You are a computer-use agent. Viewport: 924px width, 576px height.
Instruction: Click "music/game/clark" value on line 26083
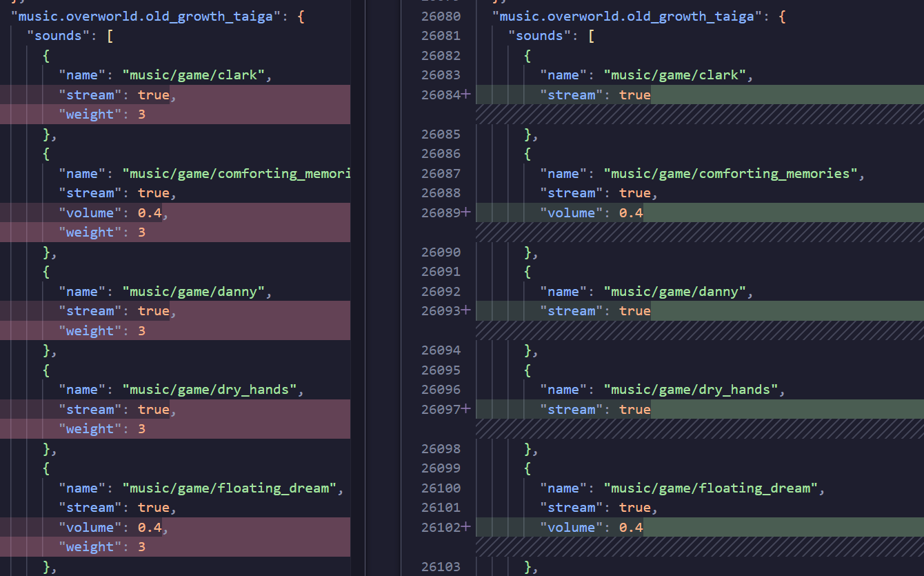[x=675, y=75]
